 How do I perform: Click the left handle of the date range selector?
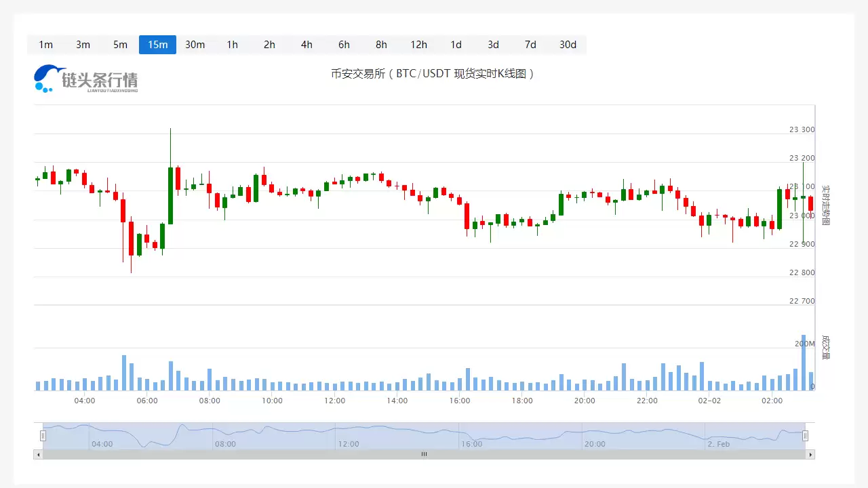[x=43, y=435]
